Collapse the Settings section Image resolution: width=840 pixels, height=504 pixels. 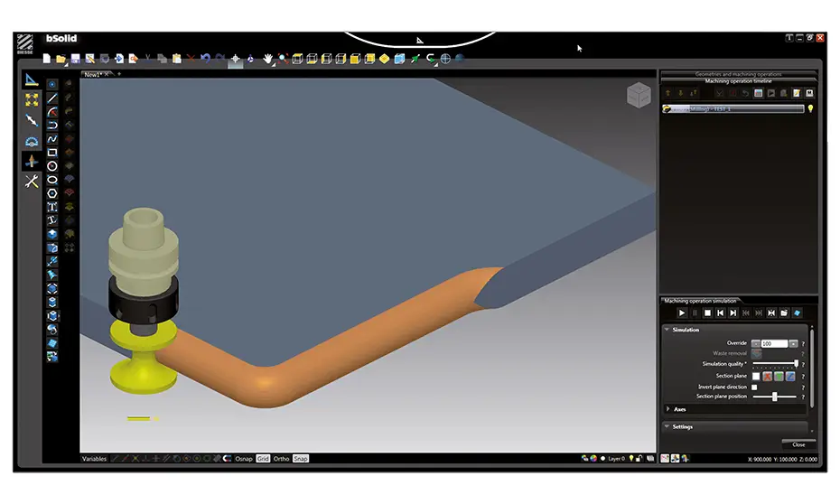[667, 426]
